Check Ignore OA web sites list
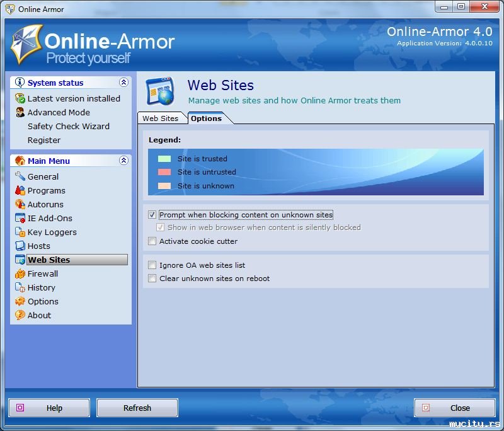The image size is (504, 431). click(x=152, y=265)
